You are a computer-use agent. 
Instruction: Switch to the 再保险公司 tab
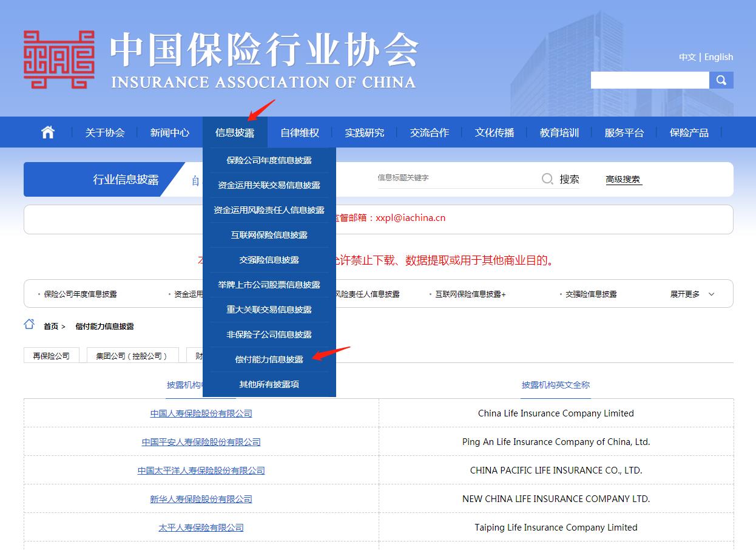click(x=51, y=355)
